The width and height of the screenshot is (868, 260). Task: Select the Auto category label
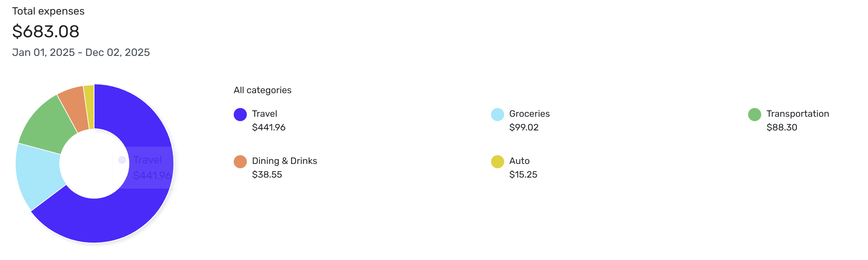(x=519, y=161)
